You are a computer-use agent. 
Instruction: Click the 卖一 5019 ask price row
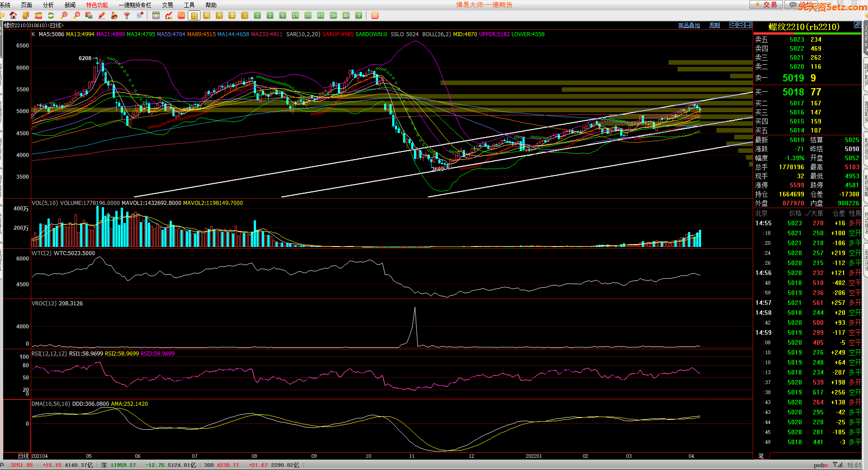(x=807, y=78)
